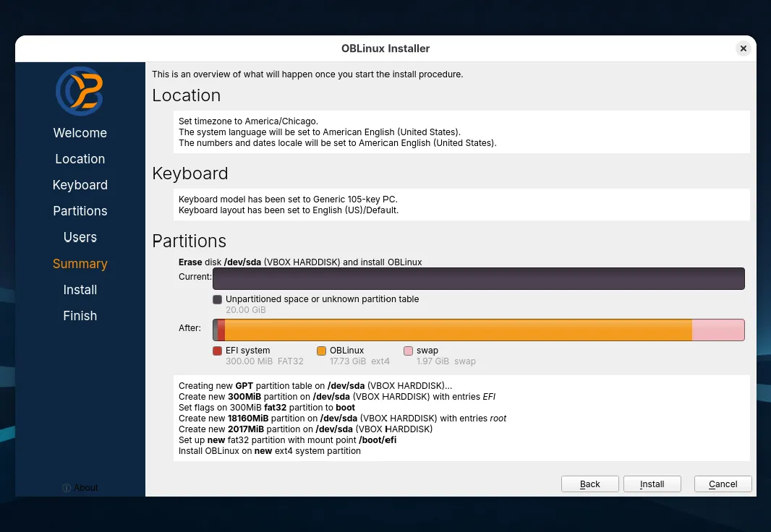
Task: Click the Back button
Action: [x=589, y=484]
